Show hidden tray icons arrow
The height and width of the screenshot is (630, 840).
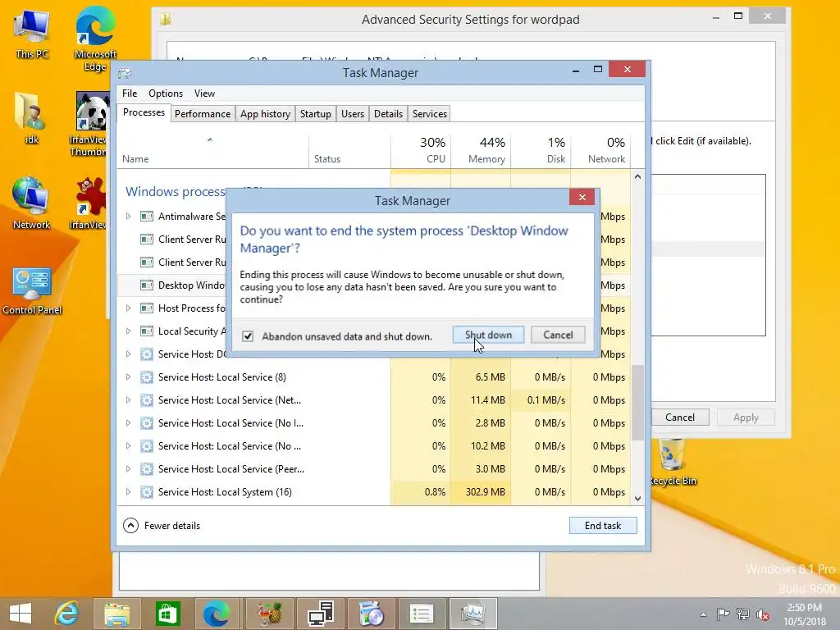click(x=703, y=614)
